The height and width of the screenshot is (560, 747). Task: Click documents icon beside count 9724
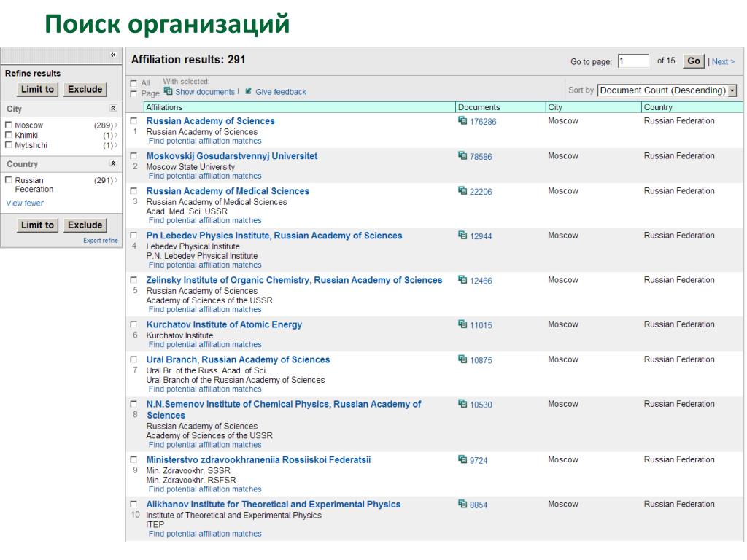point(462,459)
